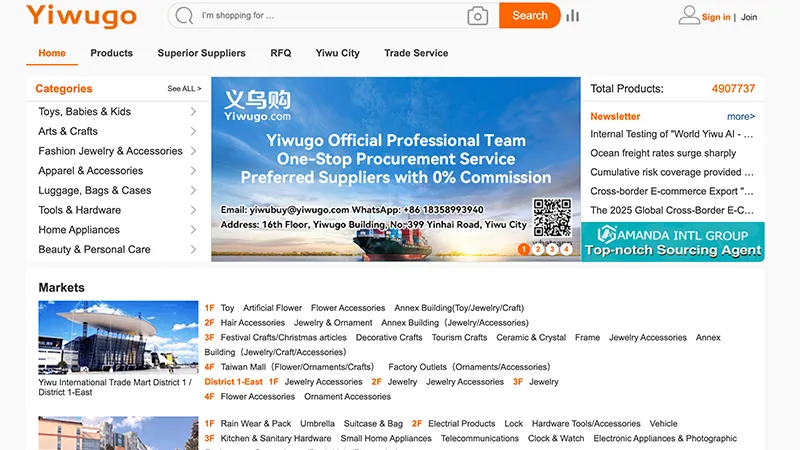Open Apparel & Accessories category
Screen dimensions: 800x450
pyautogui.click(x=91, y=170)
